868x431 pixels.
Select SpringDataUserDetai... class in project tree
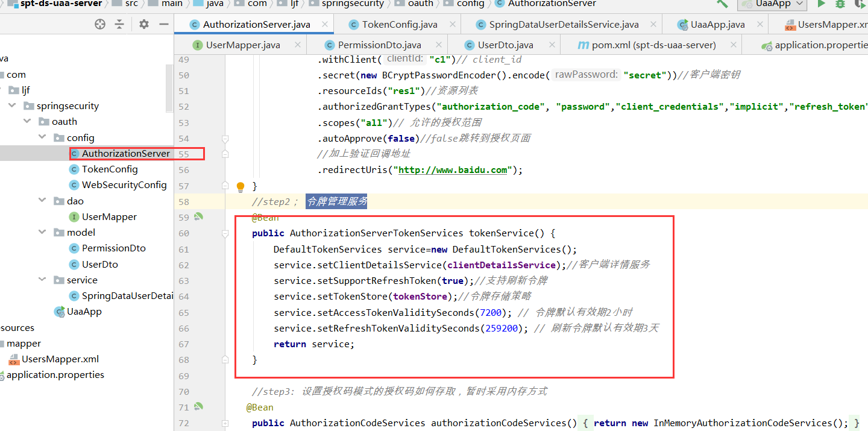click(x=122, y=295)
